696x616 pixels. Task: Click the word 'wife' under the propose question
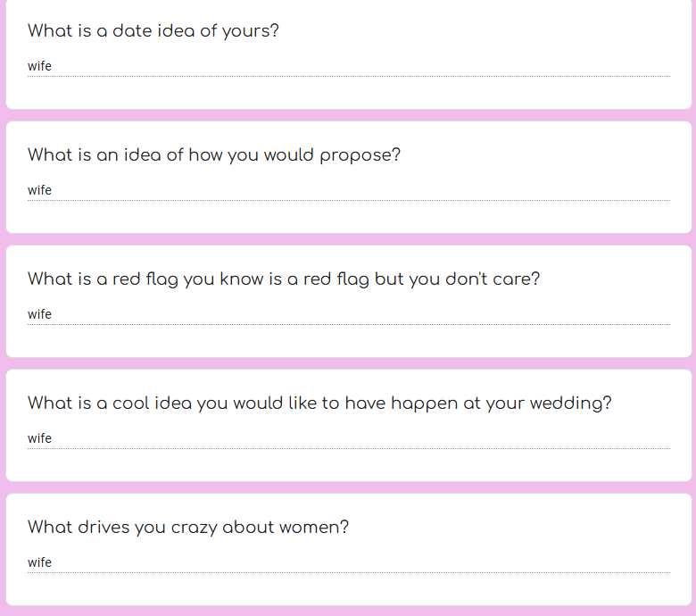tap(39, 190)
